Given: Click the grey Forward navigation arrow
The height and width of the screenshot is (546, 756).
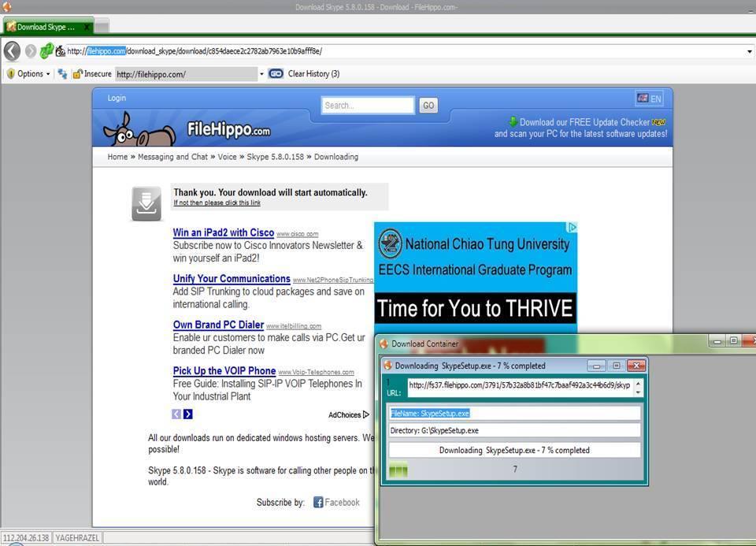Looking at the screenshot, I should coord(31,50).
